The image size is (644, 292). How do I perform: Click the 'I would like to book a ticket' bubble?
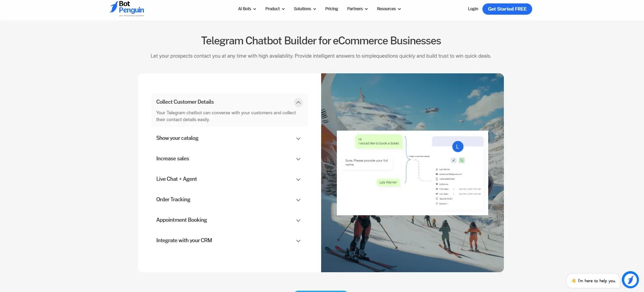(379, 142)
